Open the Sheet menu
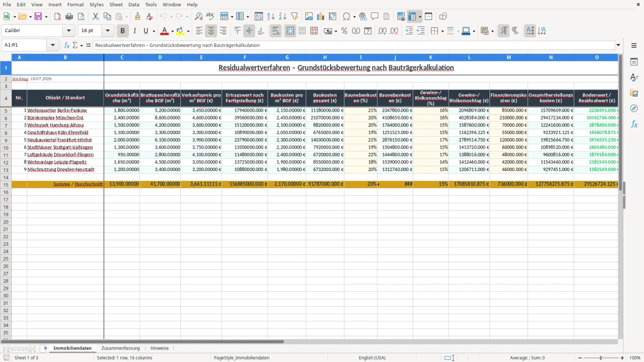 (x=116, y=4)
